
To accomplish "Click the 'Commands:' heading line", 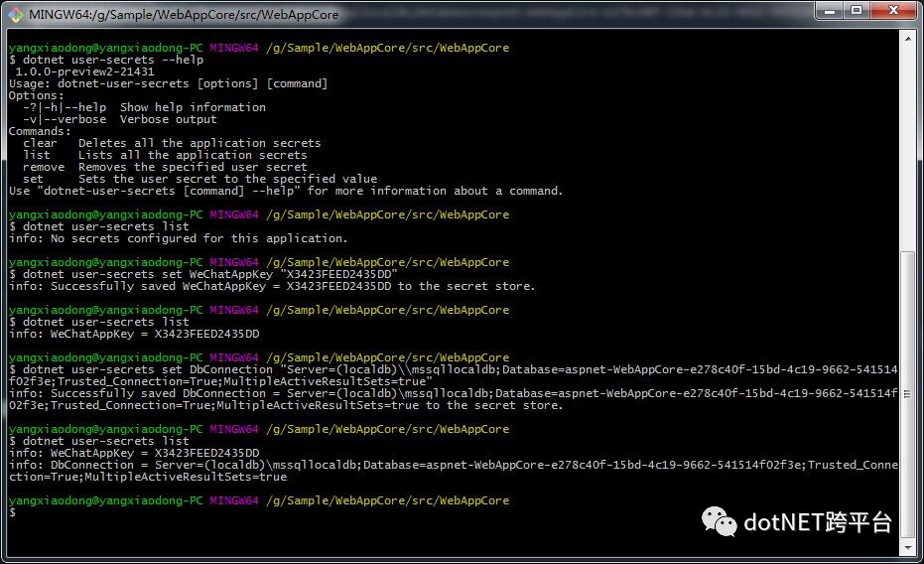I will 40,131.
